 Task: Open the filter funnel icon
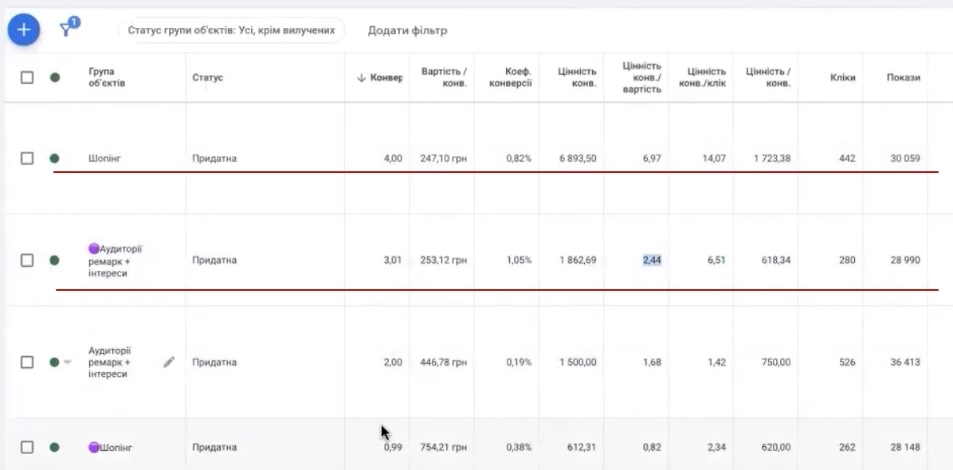[x=68, y=29]
